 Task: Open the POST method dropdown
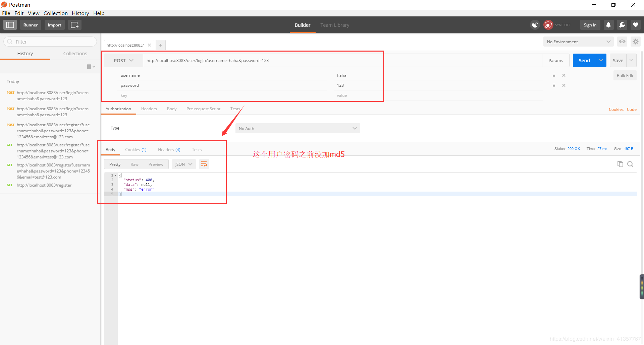[x=123, y=61]
